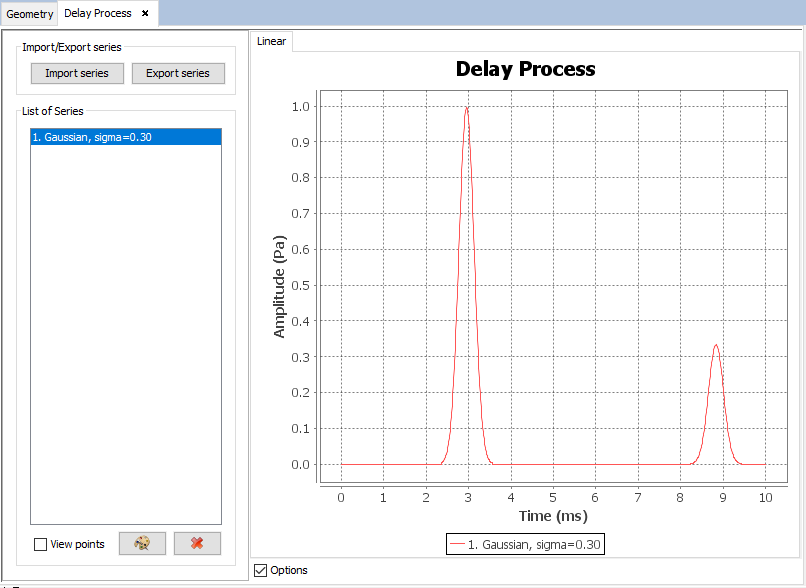Select the Delay Process tab
Viewport: 806px width, 588px height.
click(97, 14)
